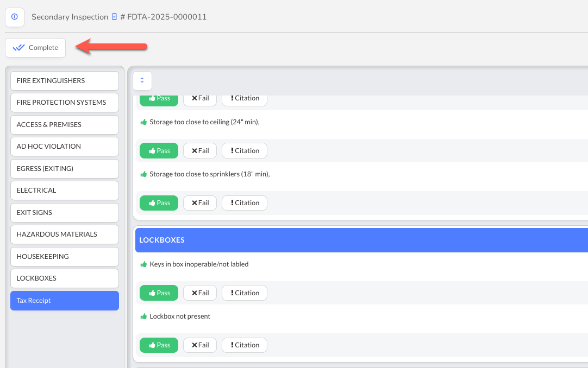Navigate to HAZARDOUS MATERIALS section
The width and height of the screenshot is (588, 368).
click(x=64, y=234)
